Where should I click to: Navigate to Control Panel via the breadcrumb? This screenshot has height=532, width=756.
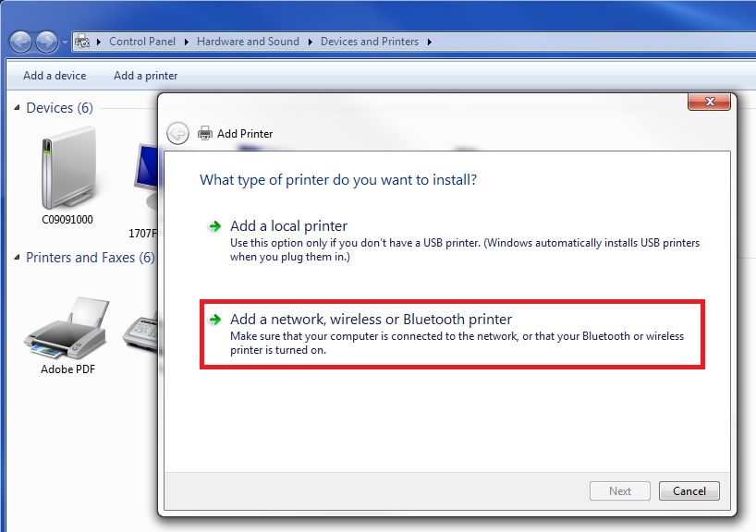[x=142, y=42]
